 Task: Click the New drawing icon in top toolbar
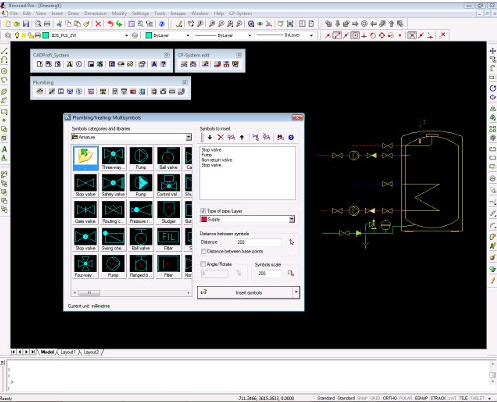click(8, 24)
